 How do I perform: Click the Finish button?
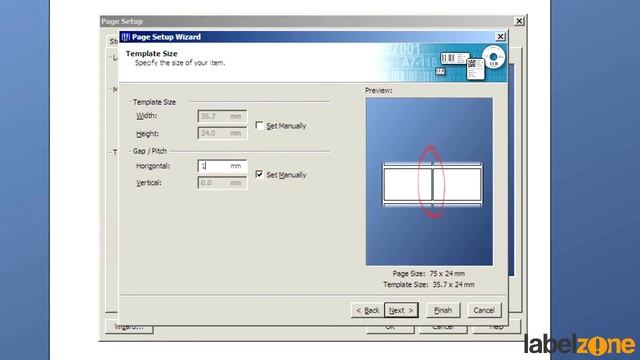443,310
